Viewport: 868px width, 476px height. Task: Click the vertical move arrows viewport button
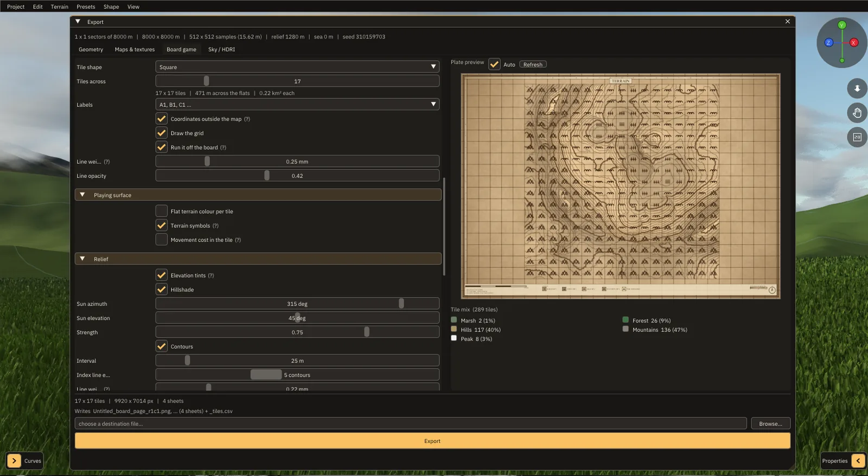point(857,88)
